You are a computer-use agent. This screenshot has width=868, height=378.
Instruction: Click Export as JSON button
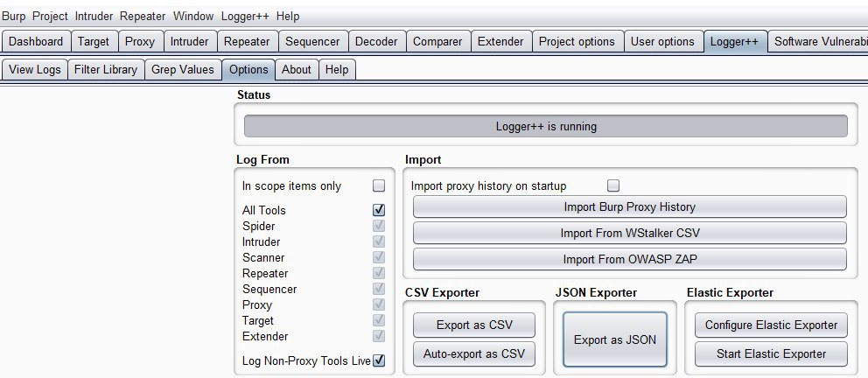pos(615,339)
